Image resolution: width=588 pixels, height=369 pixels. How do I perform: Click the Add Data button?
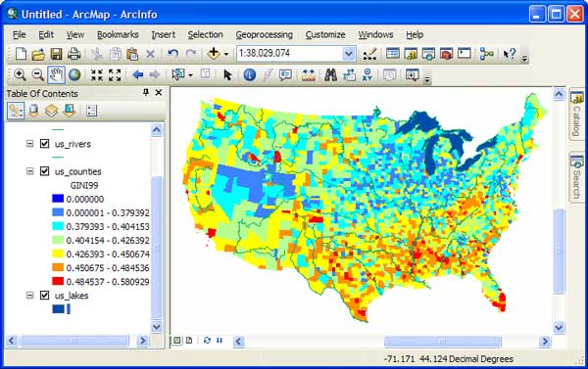click(x=214, y=54)
